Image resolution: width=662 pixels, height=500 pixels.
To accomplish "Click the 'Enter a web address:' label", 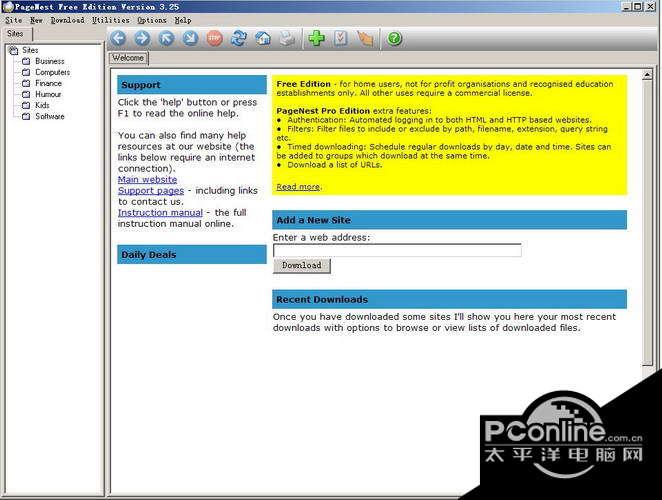I will tap(321, 238).
